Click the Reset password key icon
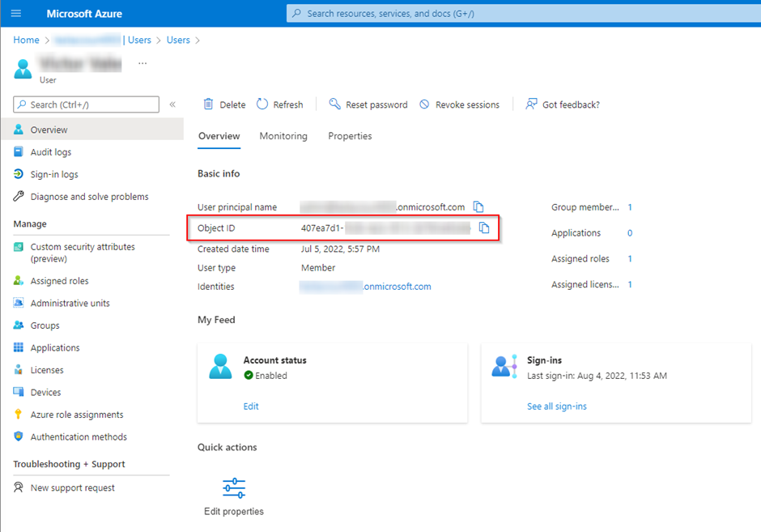Image resolution: width=761 pixels, height=532 pixels. tap(335, 104)
